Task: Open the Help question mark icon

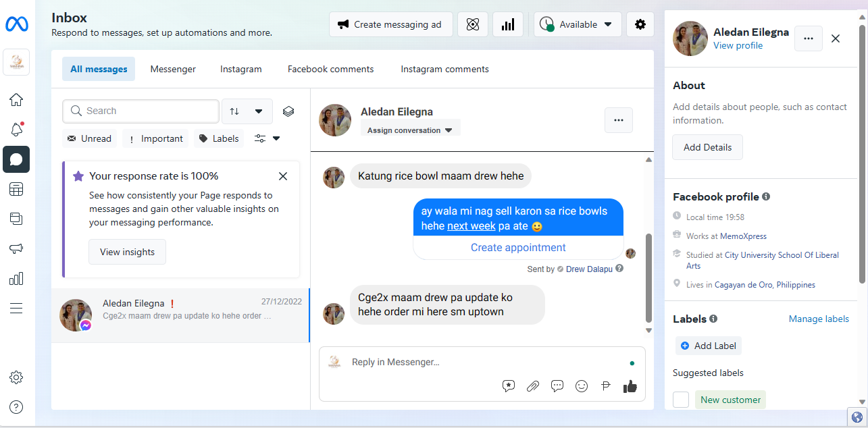Action: [x=16, y=407]
